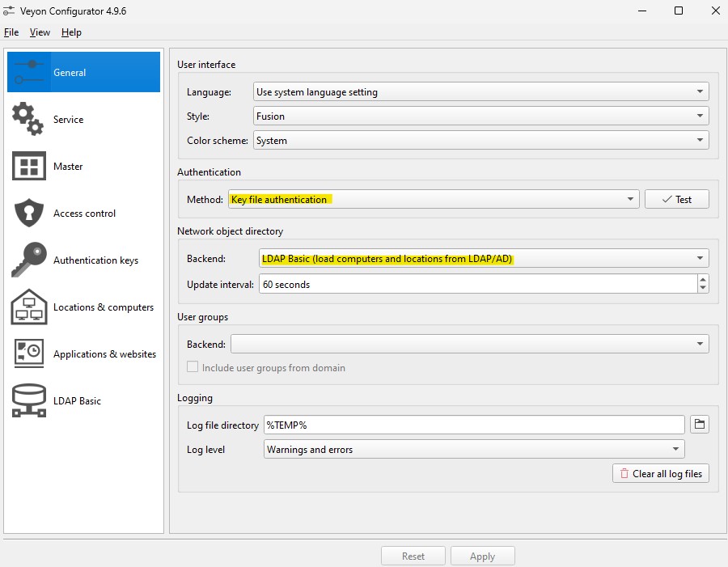Select the LDAP Basic database icon
This screenshot has width=728, height=567.
pos(29,400)
